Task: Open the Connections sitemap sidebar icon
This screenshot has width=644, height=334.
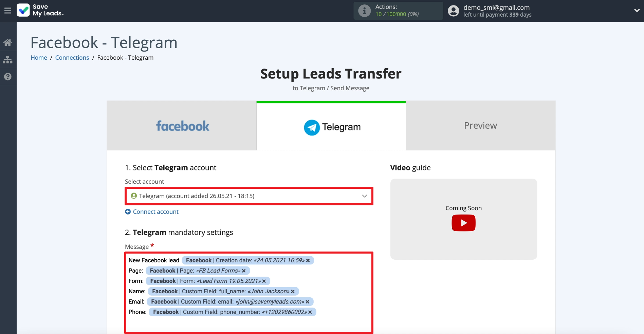Action: tap(7, 59)
